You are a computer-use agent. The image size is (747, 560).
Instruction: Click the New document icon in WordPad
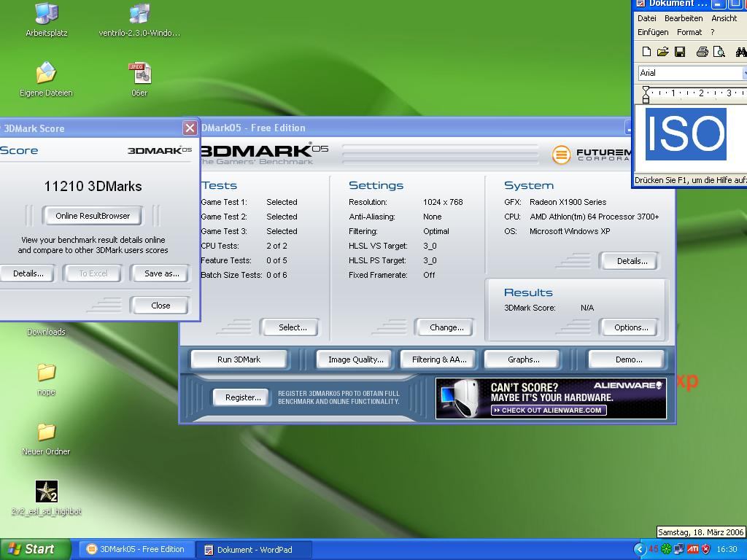[x=646, y=52]
